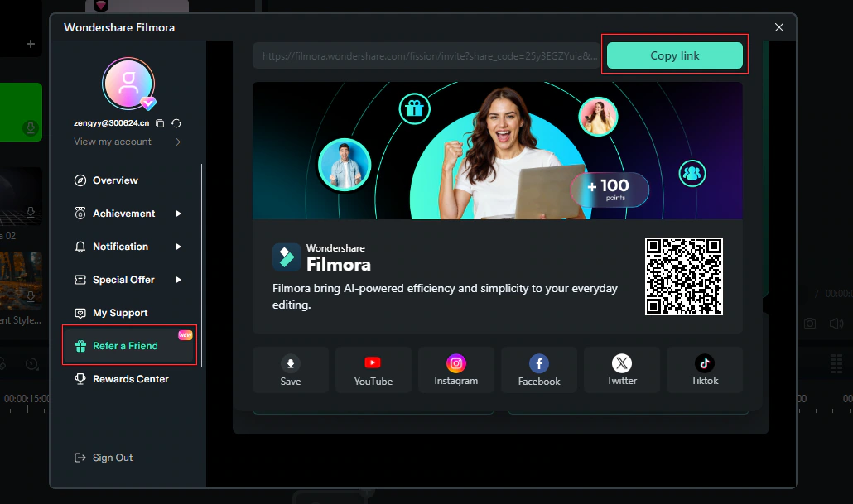
Task: Copy the account email icon
Action: (x=161, y=123)
